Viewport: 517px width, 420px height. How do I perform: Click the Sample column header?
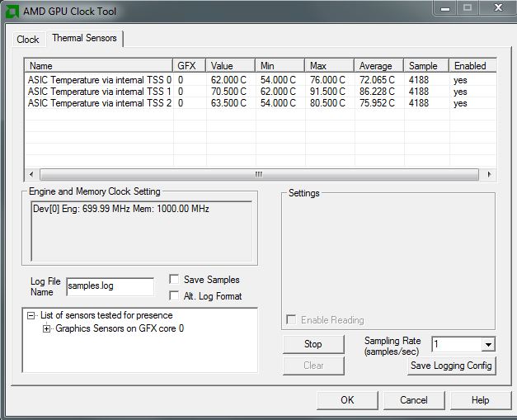click(x=426, y=66)
